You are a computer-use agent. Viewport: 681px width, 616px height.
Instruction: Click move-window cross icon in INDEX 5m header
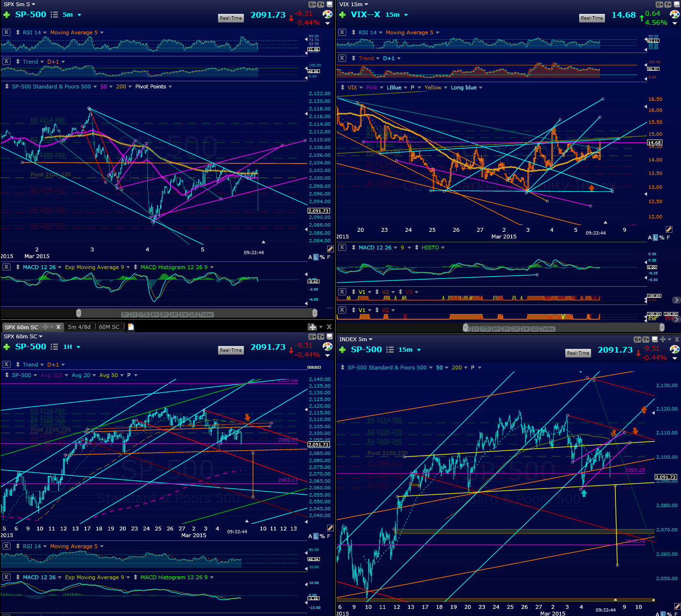[663, 339]
